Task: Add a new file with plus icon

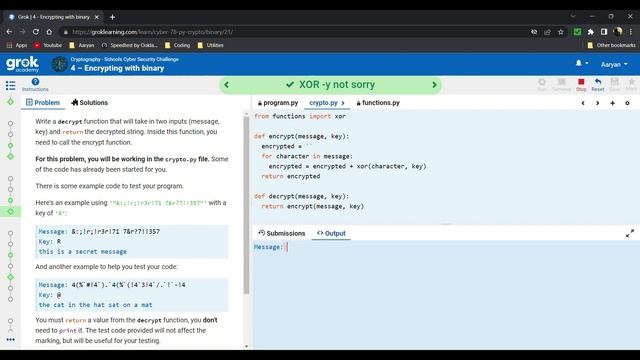Action: click(612, 103)
